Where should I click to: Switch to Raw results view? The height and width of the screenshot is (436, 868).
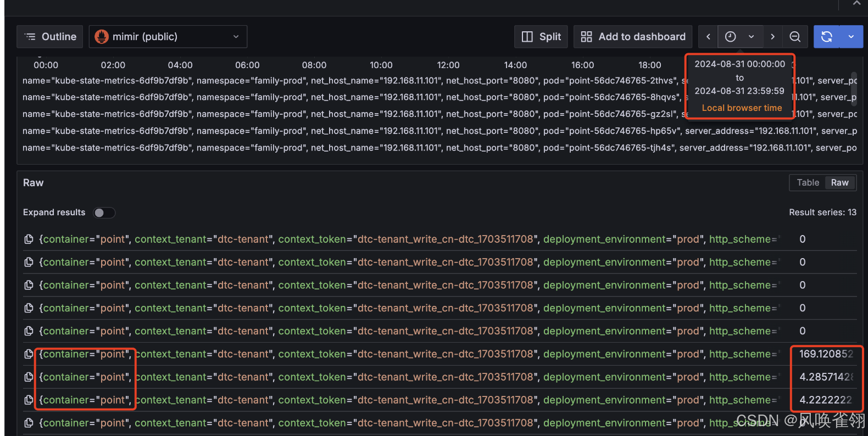pyautogui.click(x=839, y=183)
